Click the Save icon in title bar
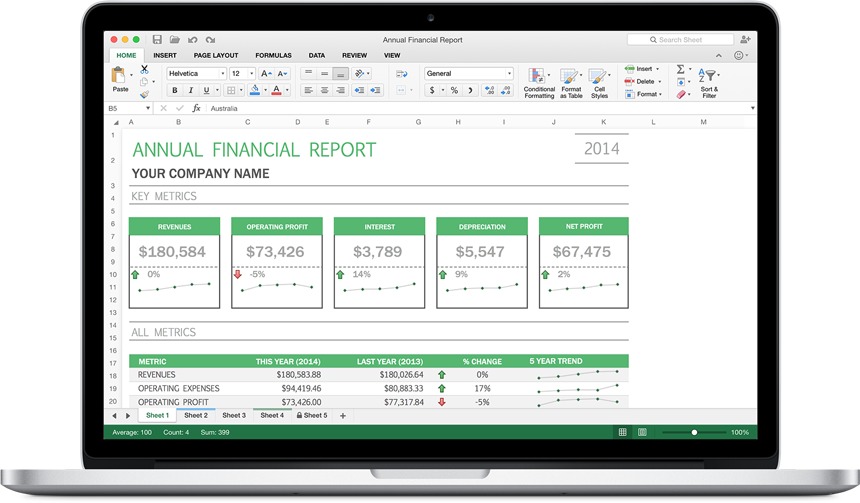Screen dimensions: 860x503 pos(157,40)
